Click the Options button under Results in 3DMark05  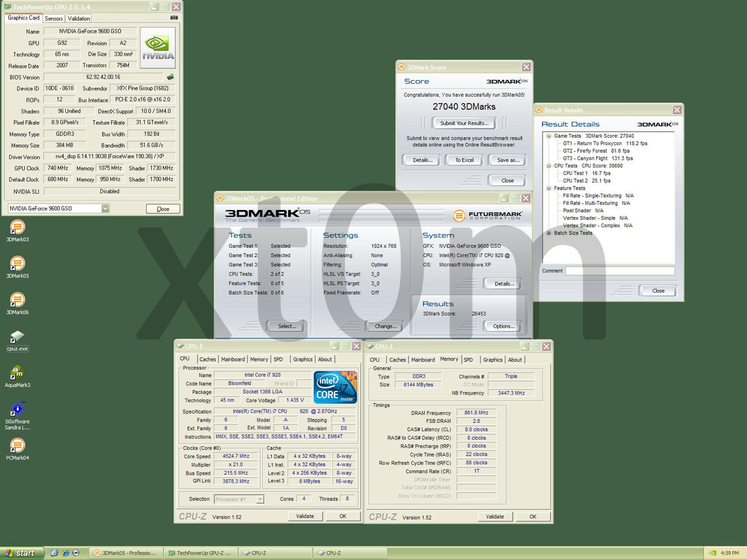click(504, 326)
